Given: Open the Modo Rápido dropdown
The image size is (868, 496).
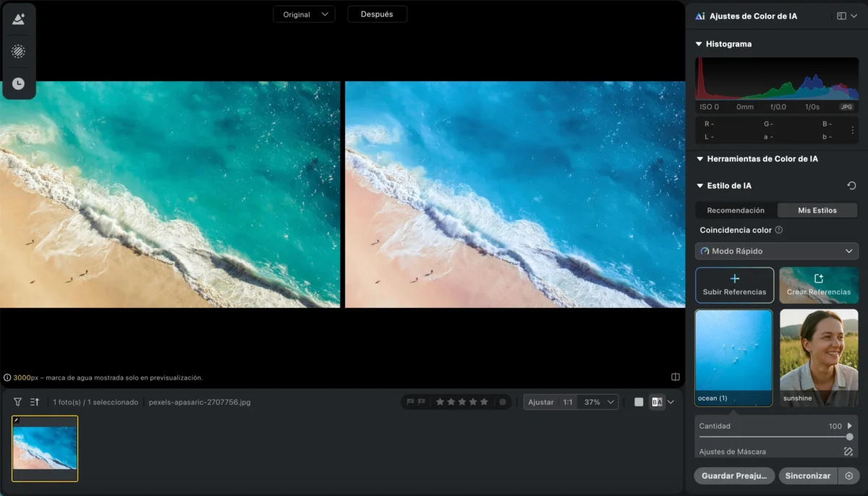Looking at the screenshot, I should tap(777, 251).
